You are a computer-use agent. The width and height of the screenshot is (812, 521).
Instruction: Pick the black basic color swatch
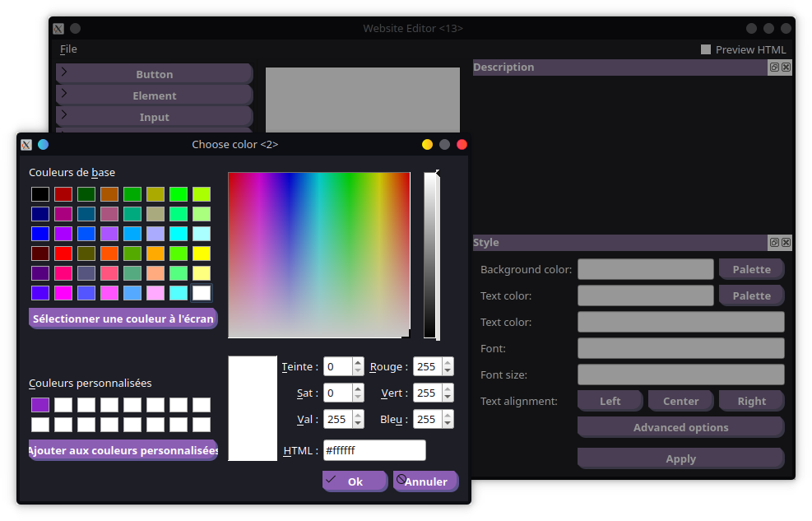40,194
